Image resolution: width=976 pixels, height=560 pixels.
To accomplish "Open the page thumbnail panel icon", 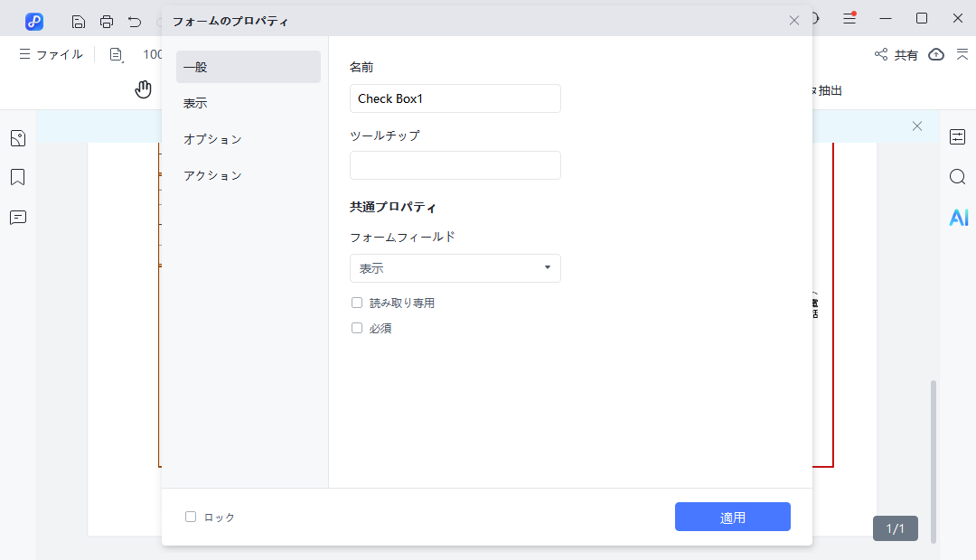I will [x=18, y=137].
